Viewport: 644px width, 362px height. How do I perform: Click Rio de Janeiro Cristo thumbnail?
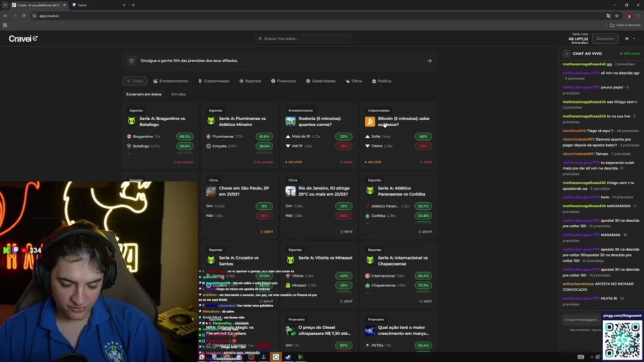(x=290, y=191)
